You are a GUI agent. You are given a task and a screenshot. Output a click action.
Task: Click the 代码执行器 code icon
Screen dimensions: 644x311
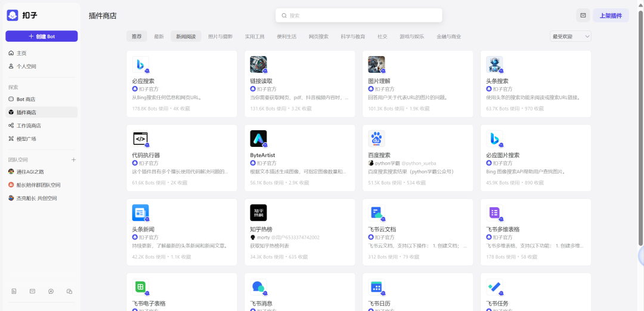(141, 138)
